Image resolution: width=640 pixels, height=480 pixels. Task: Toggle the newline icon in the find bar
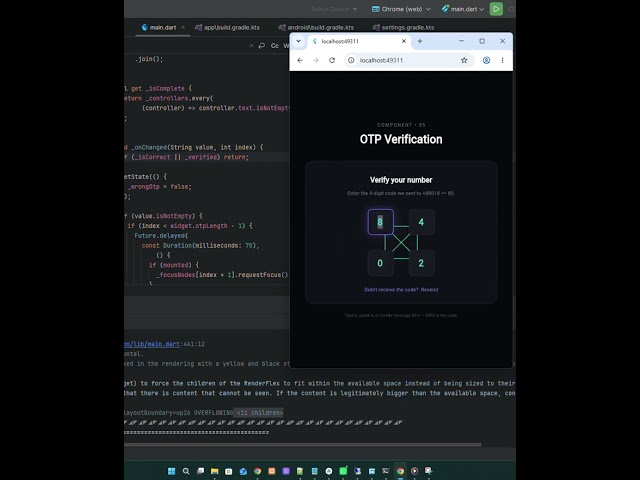(262, 46)
